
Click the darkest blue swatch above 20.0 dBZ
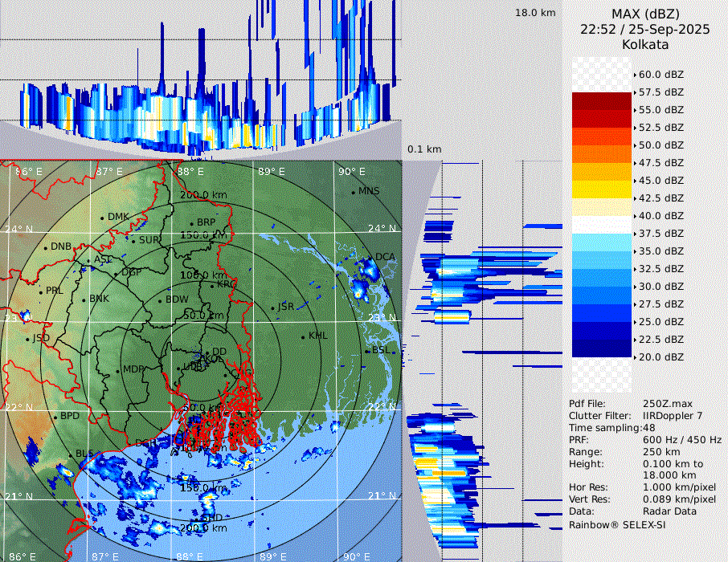[x=602, y=348]
